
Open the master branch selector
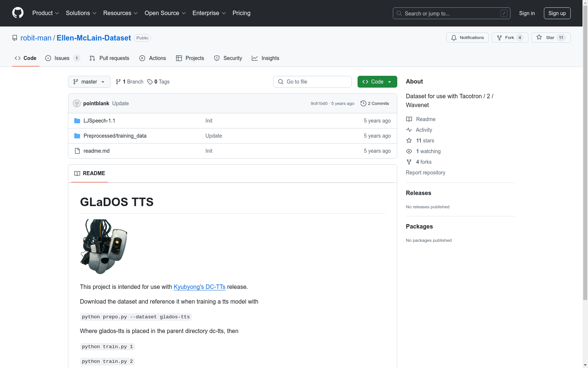tap(89, 82)
